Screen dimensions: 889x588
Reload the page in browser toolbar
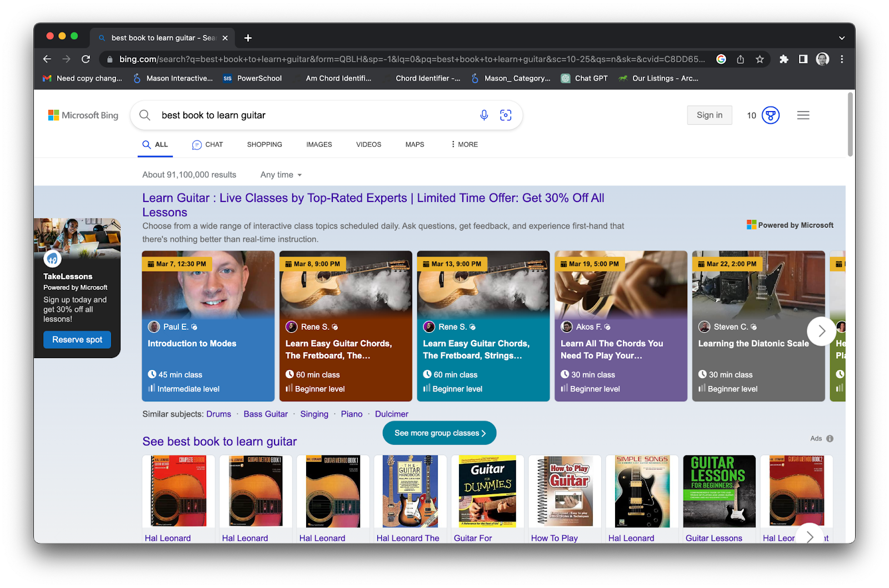(x=86, y=59)
